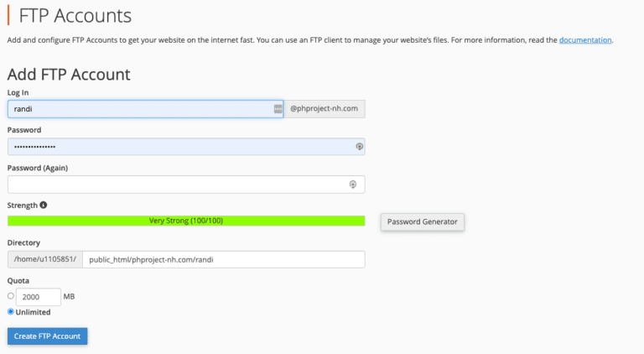Click the key icon inside the Password field
This screenshot has width=644, height=354.
[360, 147]
